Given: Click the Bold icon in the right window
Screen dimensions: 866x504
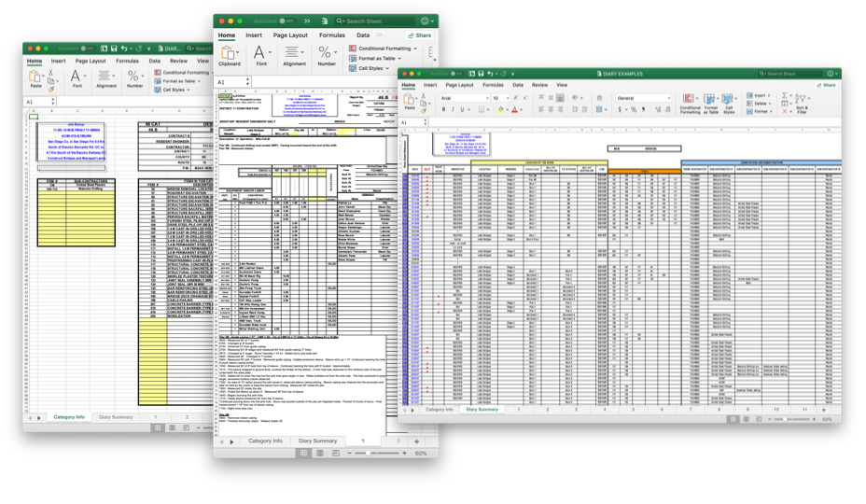Looking at the screenshot, I should (x=443, y=109).
